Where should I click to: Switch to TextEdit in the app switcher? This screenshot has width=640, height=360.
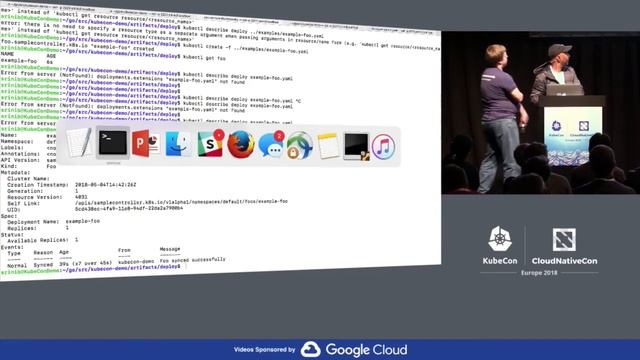click(80, 142)
